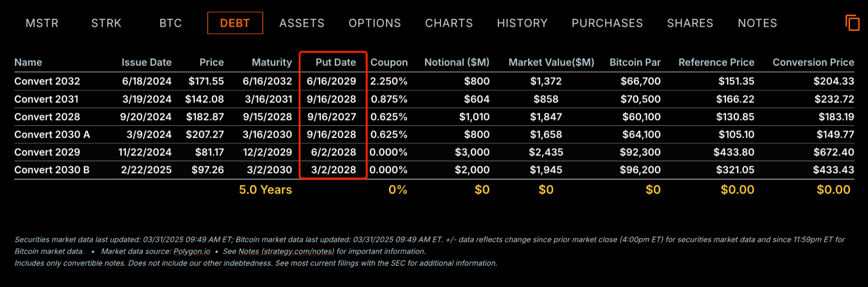Click the copy icon at top right

[852, 23]
